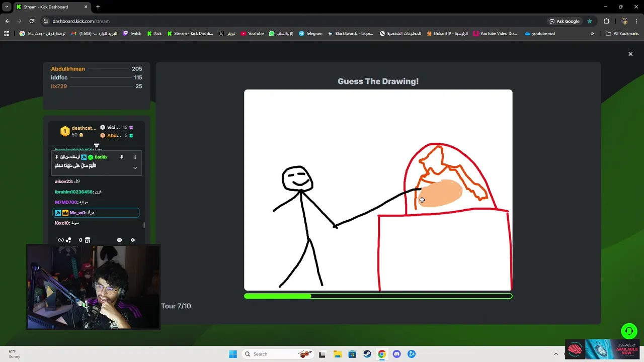644x362 pixels.
Task: Click Abdullrhman in the scoreboard
Action: coord(68,69)
